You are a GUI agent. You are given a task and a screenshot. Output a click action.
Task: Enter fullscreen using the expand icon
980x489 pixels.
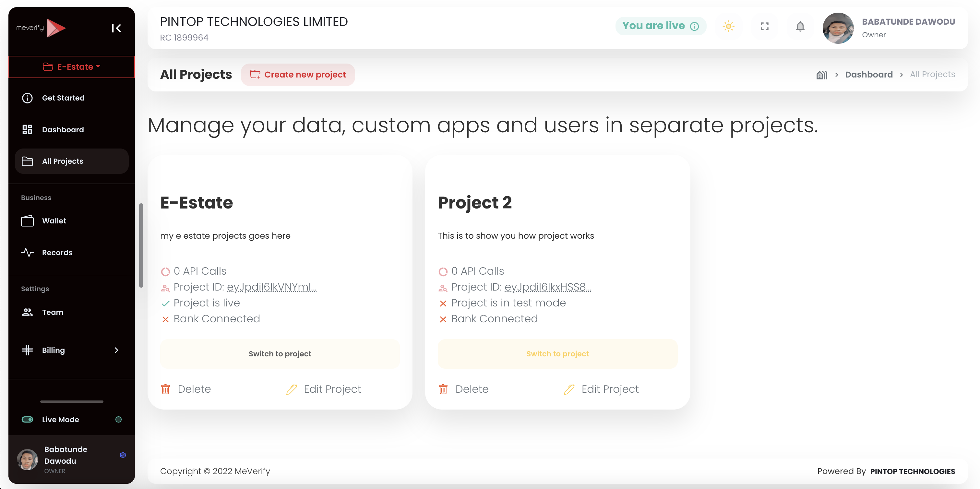pos(764,26)
